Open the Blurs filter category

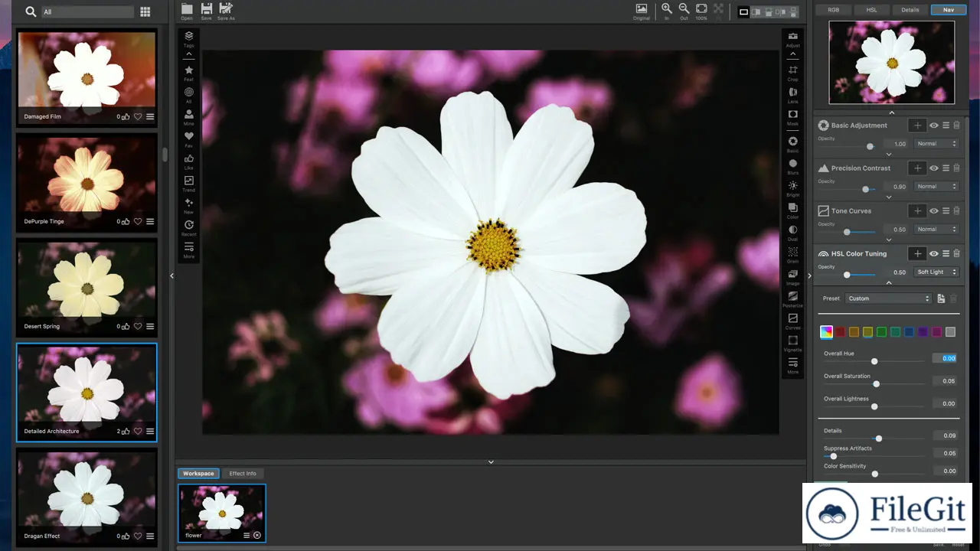[x=792, y=166]
